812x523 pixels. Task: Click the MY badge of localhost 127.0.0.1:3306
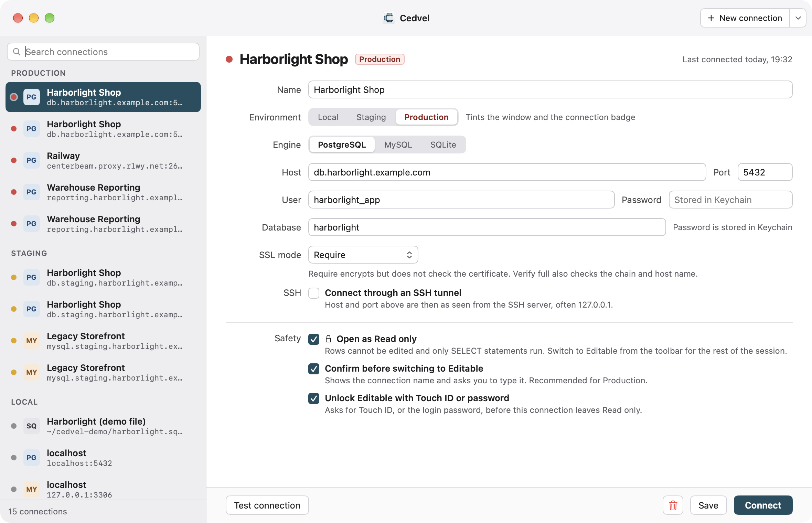(31, 489)
